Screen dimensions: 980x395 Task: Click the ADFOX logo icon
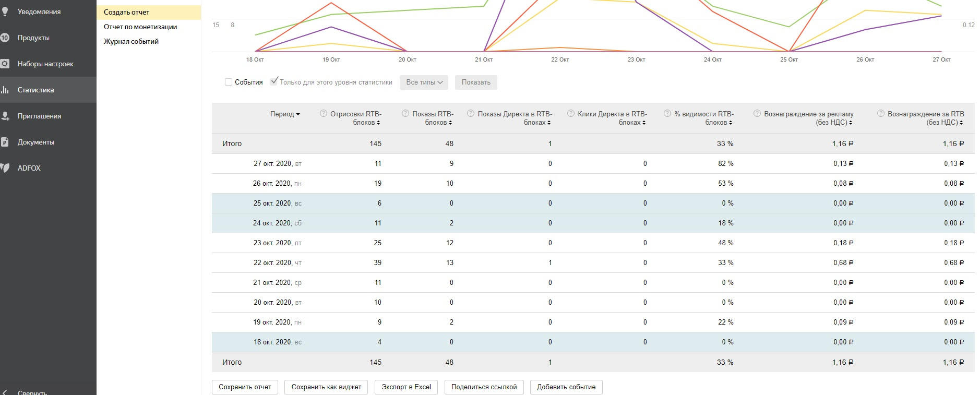(5, 168)
